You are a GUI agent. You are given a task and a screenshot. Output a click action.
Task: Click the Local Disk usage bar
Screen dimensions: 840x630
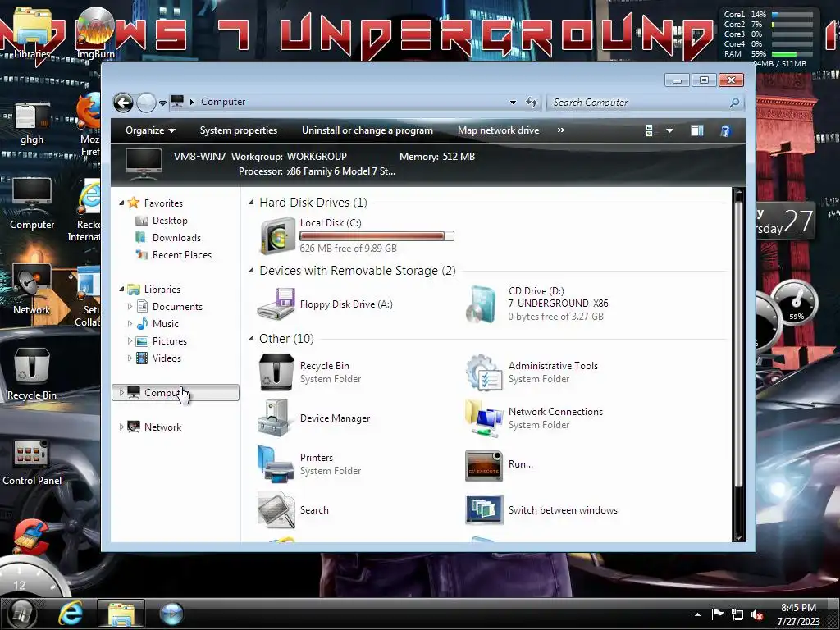(377, 235)
